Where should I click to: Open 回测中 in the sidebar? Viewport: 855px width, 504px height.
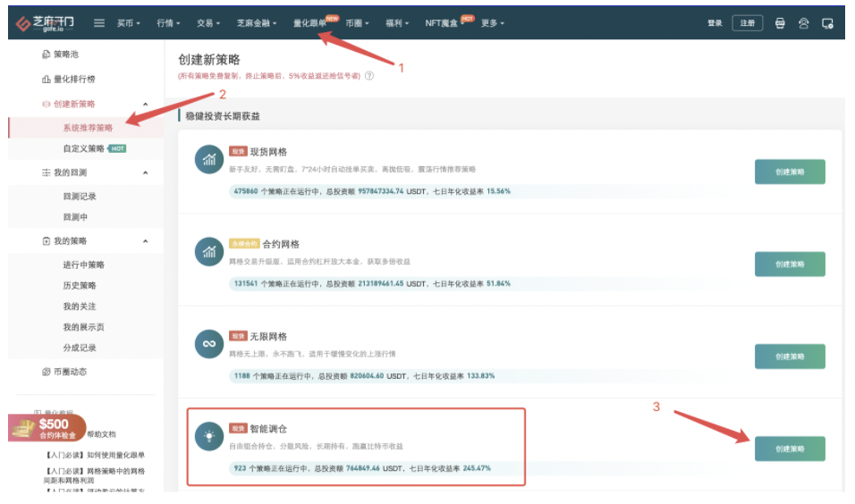tap(75, 217)
